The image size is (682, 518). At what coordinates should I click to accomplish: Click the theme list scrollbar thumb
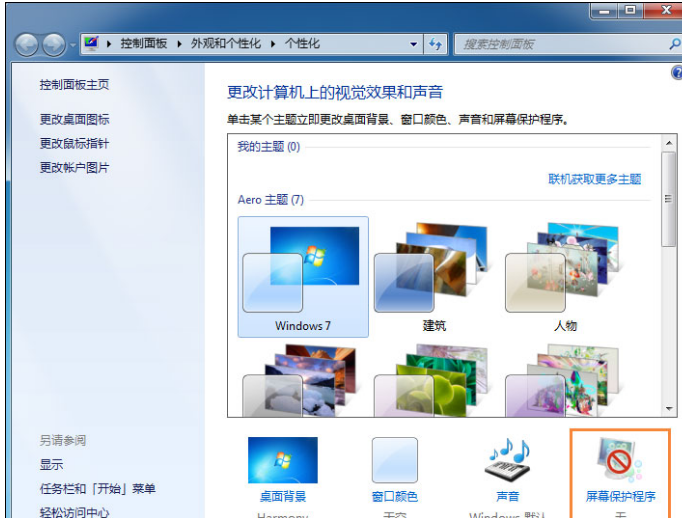669,199
